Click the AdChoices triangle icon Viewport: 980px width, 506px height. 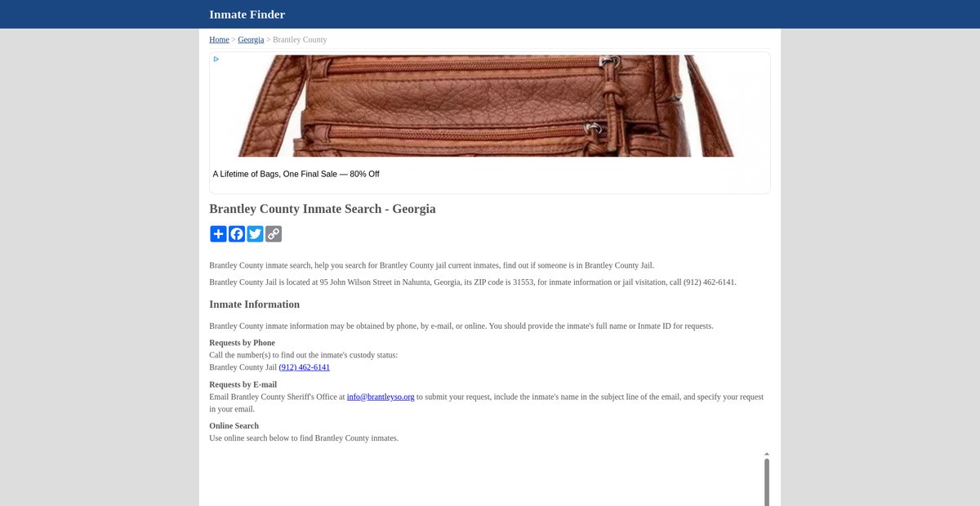pyautogui.click(x=216, y=59)
